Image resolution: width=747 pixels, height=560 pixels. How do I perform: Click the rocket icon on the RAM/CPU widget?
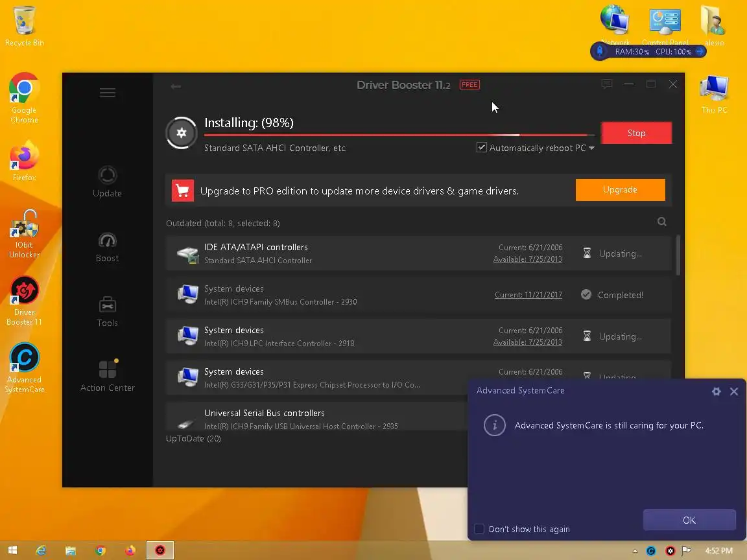pyautogui.click(x=600, y=51)
